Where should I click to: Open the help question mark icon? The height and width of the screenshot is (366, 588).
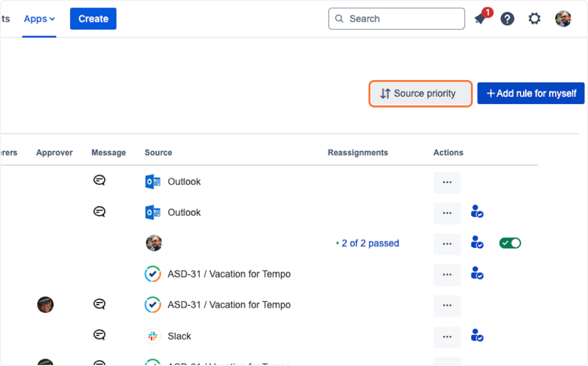[507, 19]
